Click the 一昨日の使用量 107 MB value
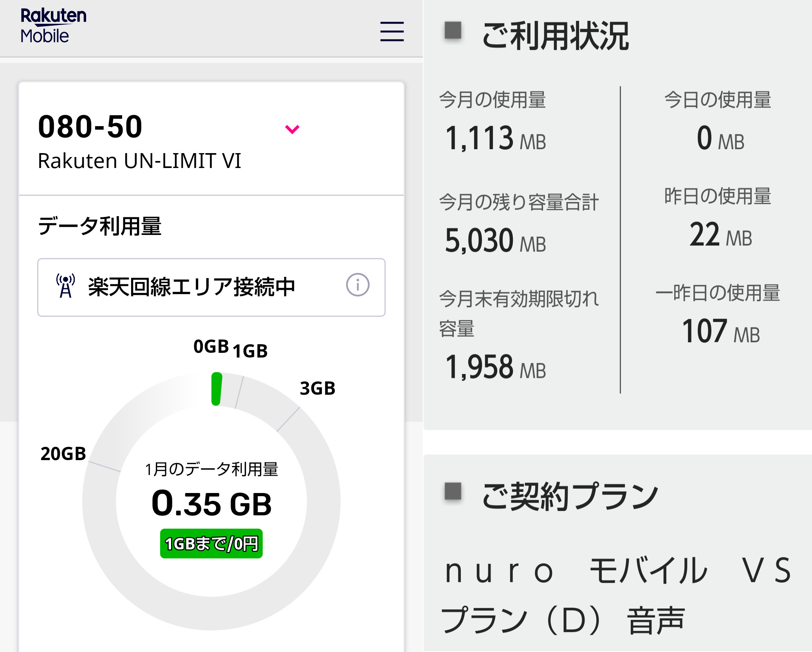This screenshot has width=812, height=652. [x=720, y=332]
